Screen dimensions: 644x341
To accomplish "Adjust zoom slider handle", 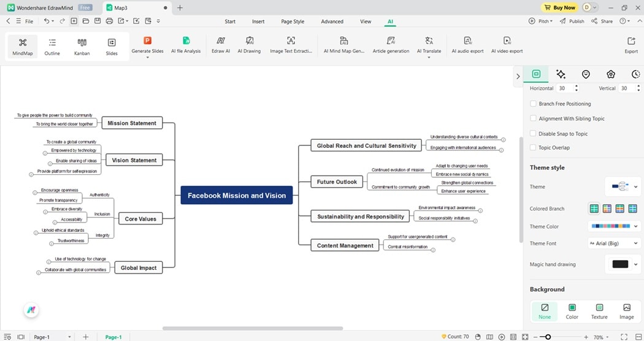I will click(548, 337).
